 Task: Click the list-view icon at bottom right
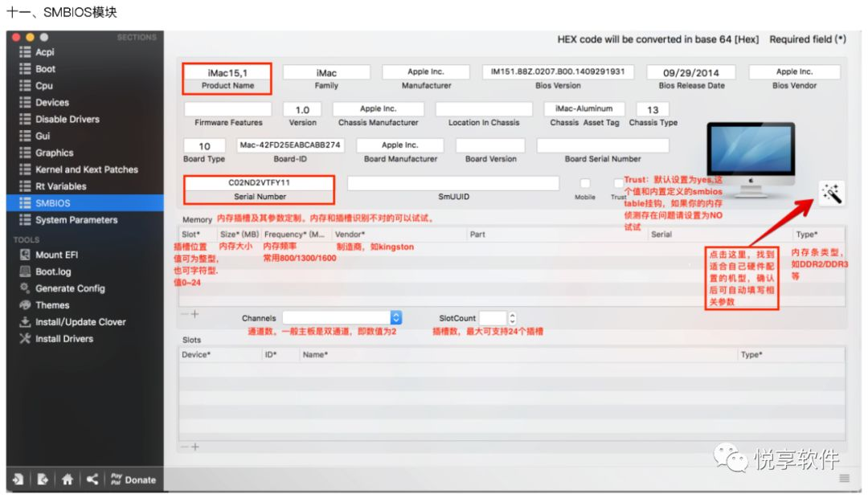844,478
